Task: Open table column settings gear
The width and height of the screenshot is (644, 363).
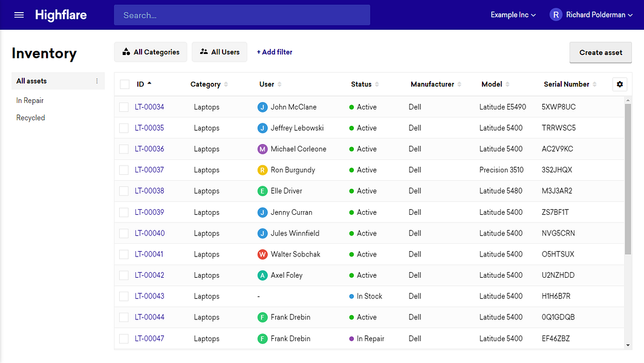Action: point(619,84)
